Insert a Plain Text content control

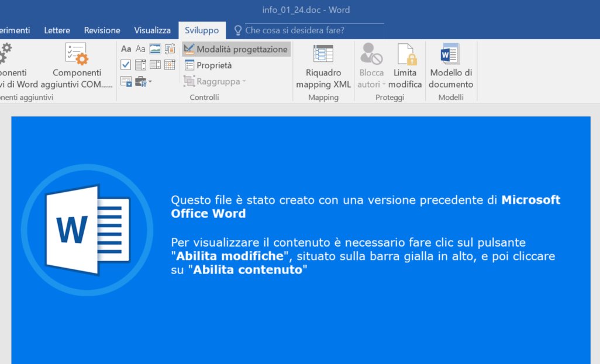point(140,49)
